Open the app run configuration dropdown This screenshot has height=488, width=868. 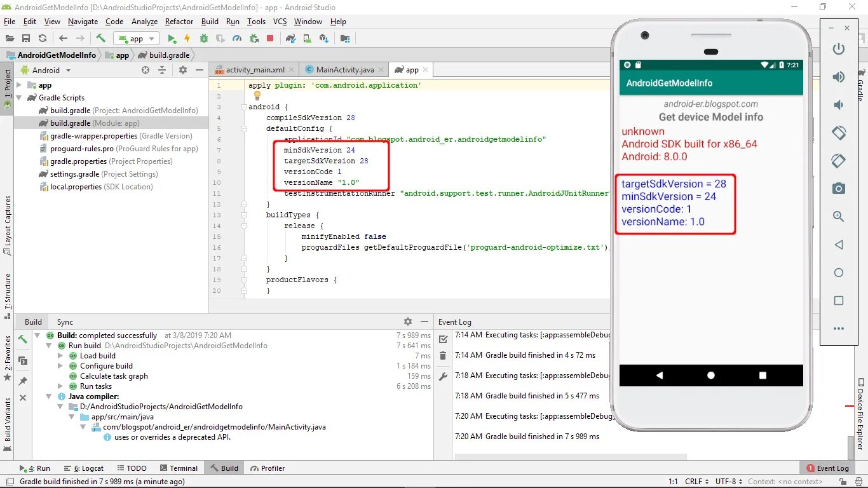[137, 39]
